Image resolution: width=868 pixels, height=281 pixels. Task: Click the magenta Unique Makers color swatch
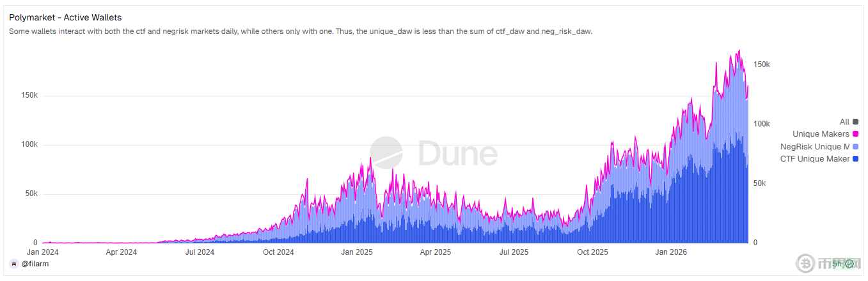[856, 134]
